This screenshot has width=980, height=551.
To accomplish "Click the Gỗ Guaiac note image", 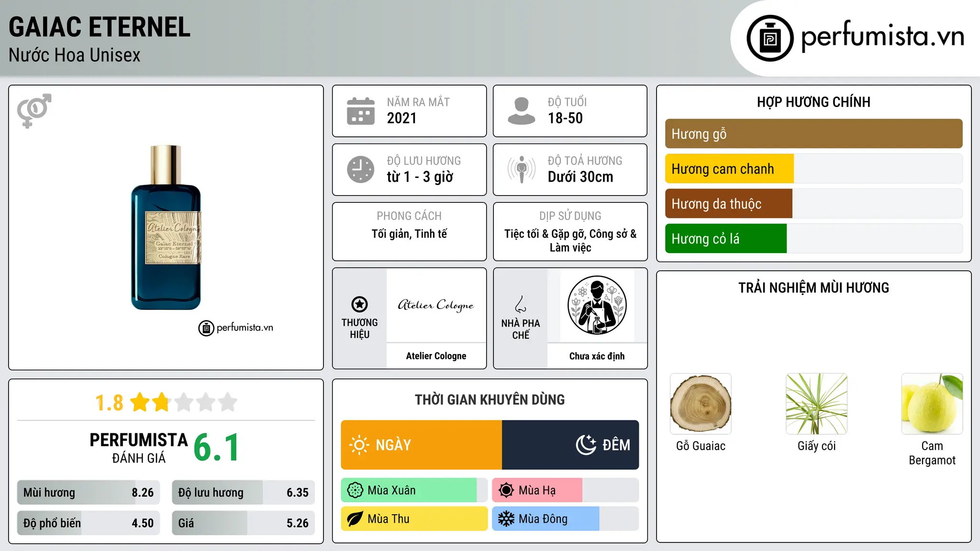I will click(701, 404).
